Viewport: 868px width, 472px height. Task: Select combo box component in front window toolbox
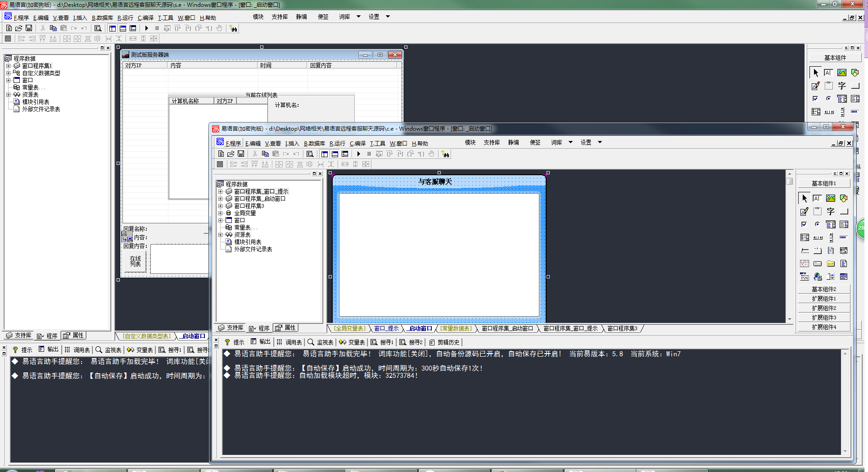[831, 224]
